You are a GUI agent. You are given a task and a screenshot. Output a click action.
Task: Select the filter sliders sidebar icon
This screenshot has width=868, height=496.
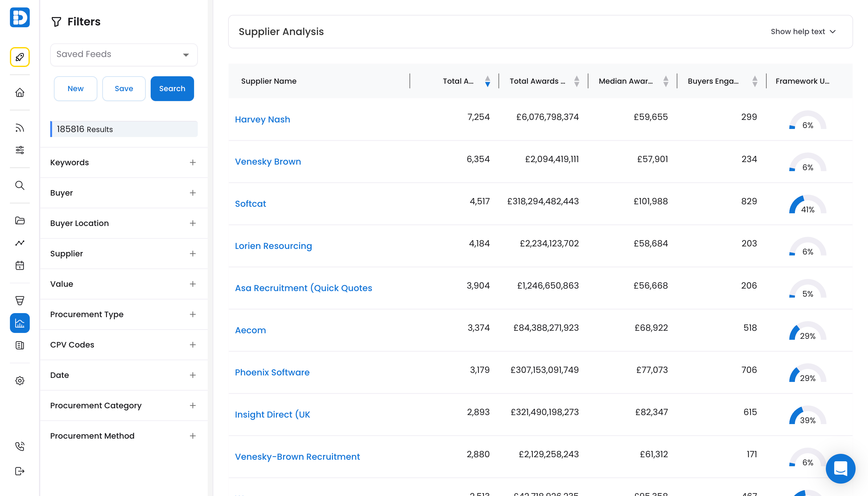(x=20, y=150)
